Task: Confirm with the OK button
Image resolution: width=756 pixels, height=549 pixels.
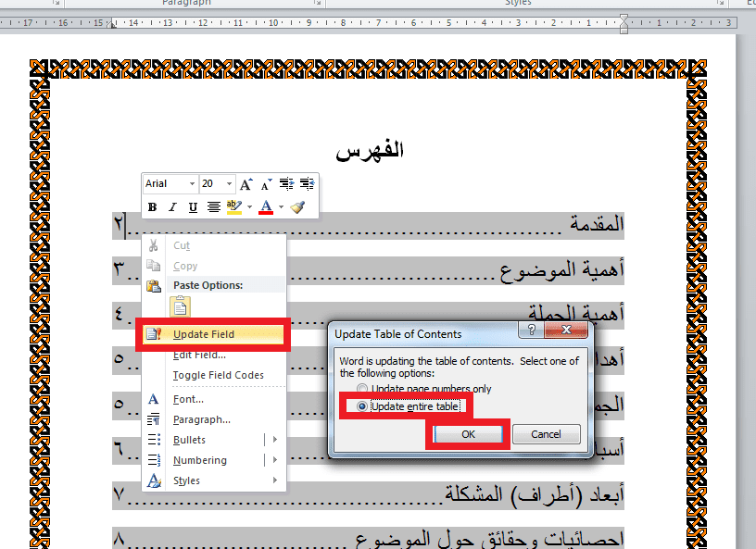Action: [468, 434]
